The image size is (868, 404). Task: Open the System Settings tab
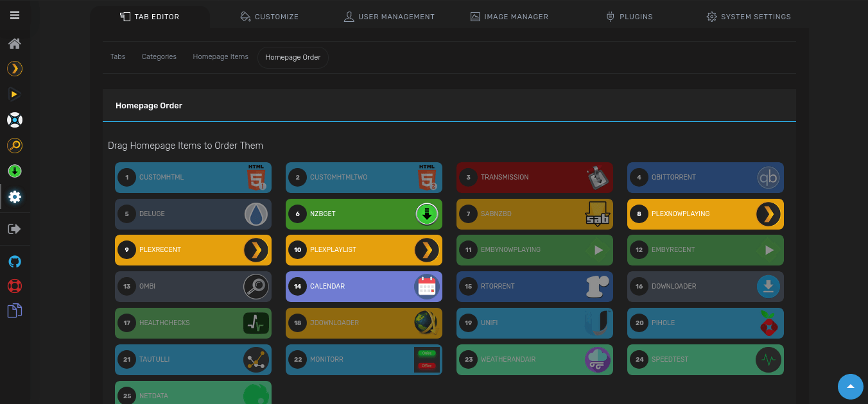click(x=749, y=17)
